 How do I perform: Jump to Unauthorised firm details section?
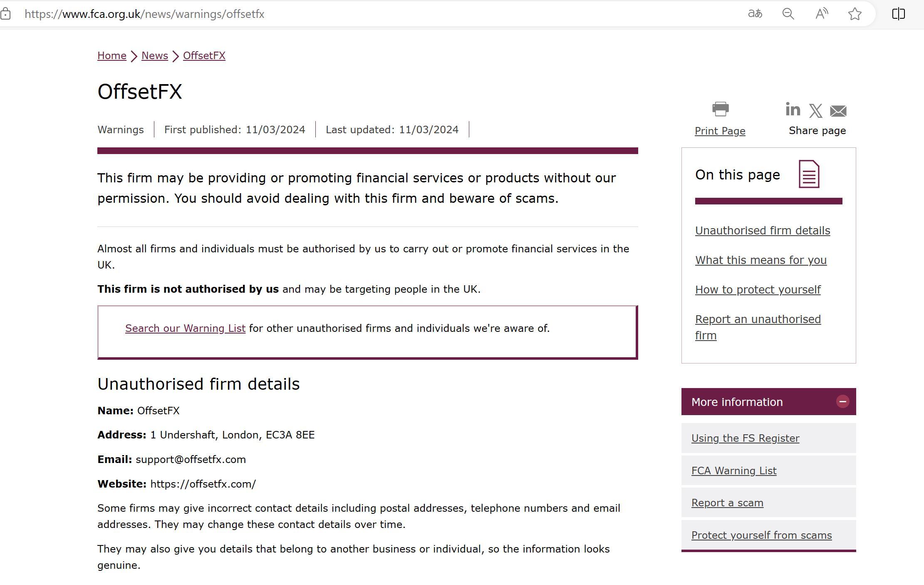(762, 231)
